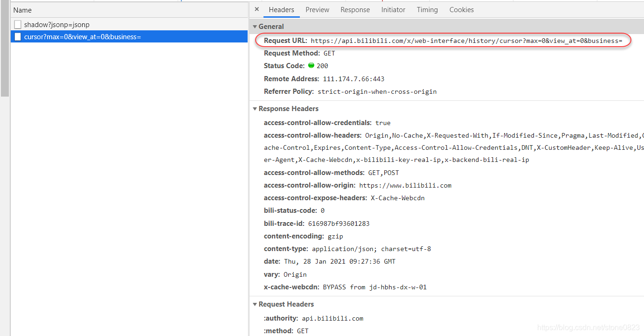644x336 pixels.
Task: Click the file icon of shadow?jsonp=jsonp
Action: (18, 24)
